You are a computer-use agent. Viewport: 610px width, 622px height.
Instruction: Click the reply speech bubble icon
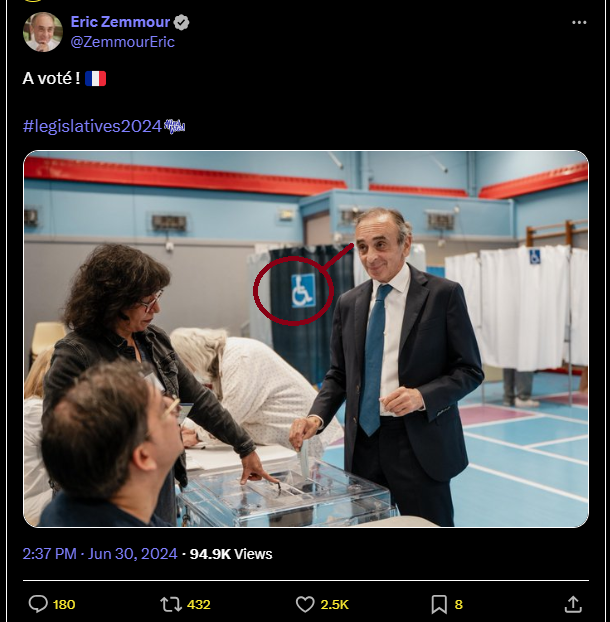(x=38, y=604)
